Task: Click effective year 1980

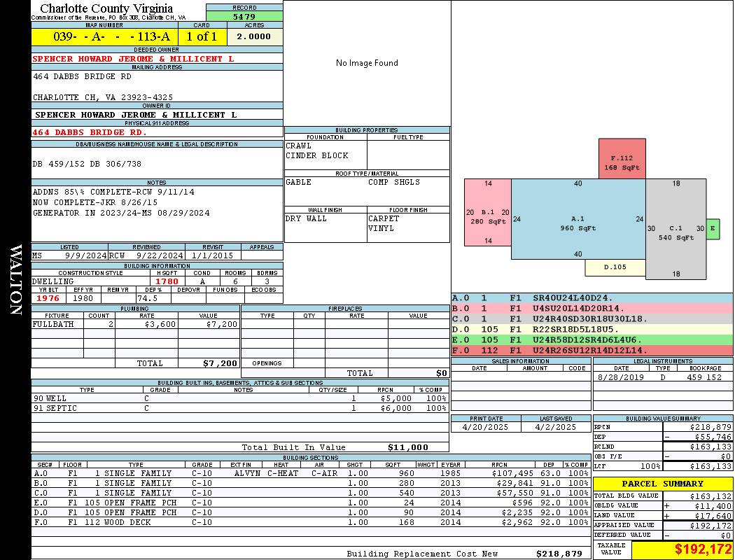Action: click(83, 298)
